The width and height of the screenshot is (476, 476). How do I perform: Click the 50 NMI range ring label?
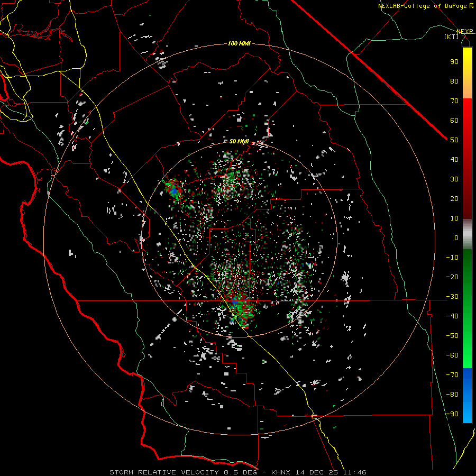239,141
